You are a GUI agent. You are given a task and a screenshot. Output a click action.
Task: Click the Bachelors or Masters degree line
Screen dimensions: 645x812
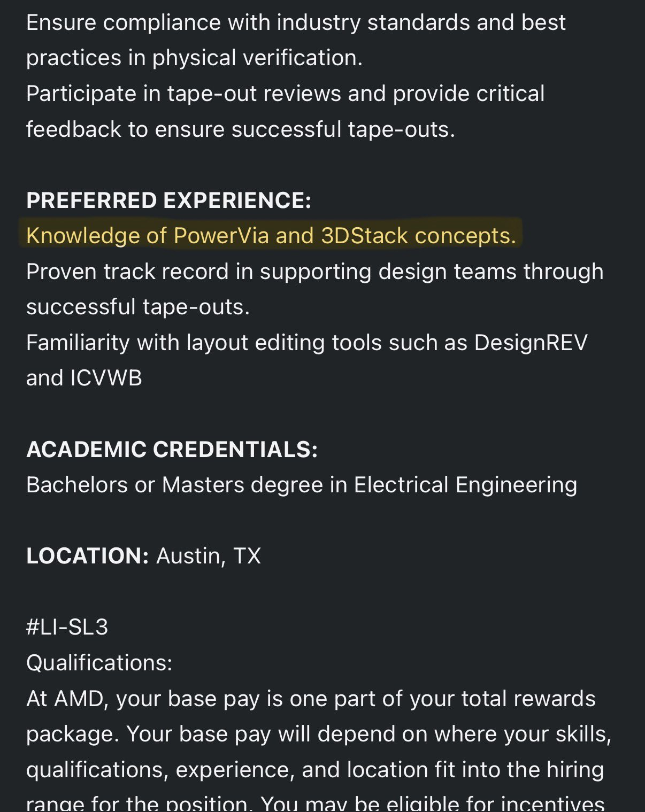(x=302, y=485)
